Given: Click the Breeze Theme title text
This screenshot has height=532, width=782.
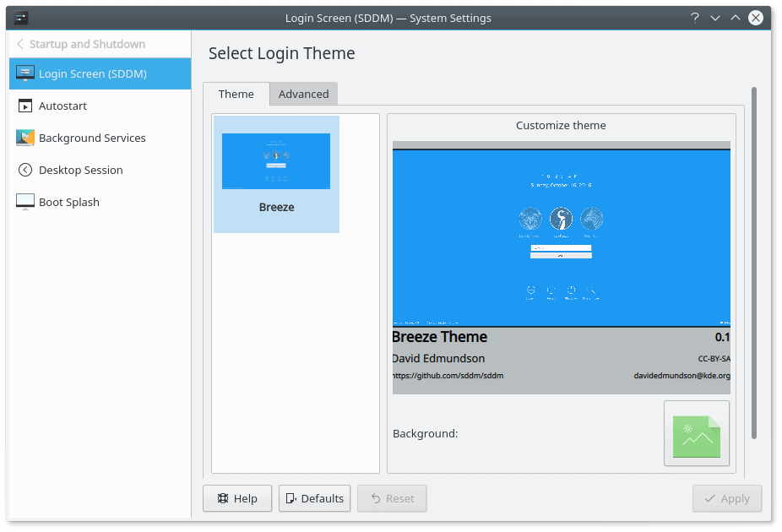Looking at the screenshot, I should 439,337.
